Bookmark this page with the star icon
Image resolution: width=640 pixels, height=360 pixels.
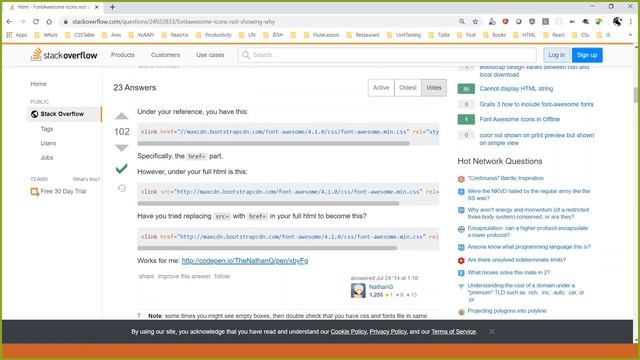tap(475, 22)
